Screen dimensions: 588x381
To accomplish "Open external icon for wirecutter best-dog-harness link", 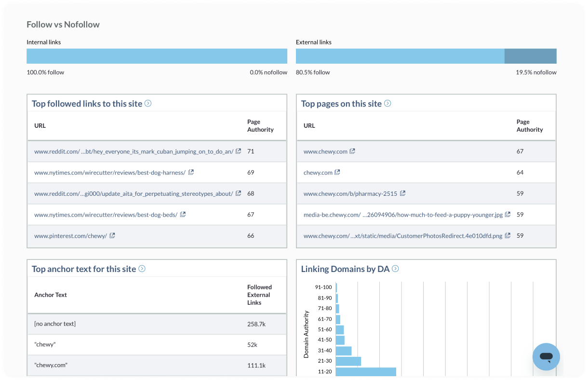I will coord(191,172).
